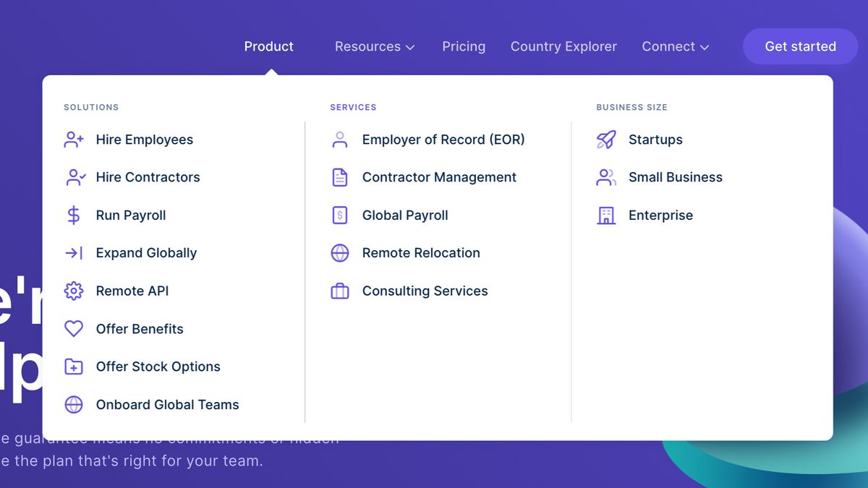This screenshot has height=488, width=868.
Task: Click the Consulting Services briefcase icon
Action: coord(339,291)
